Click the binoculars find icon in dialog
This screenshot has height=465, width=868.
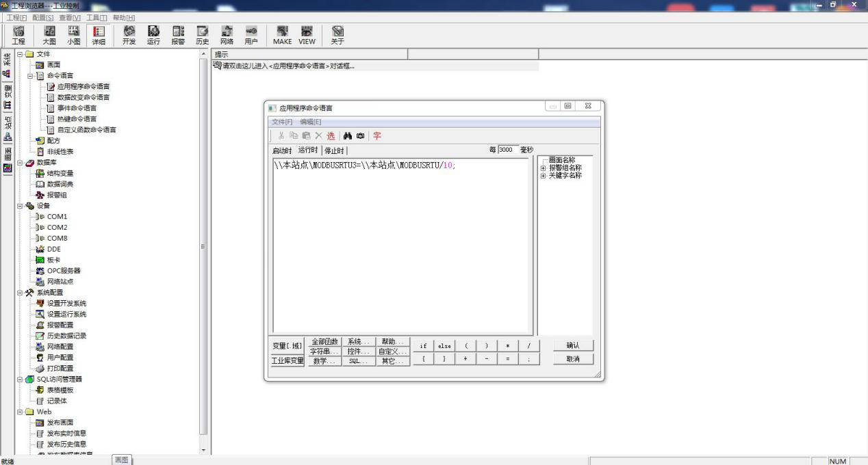click(x=348, y=136)
